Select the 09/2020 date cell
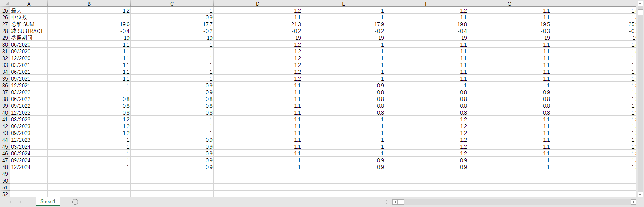 tap(29, 52)
